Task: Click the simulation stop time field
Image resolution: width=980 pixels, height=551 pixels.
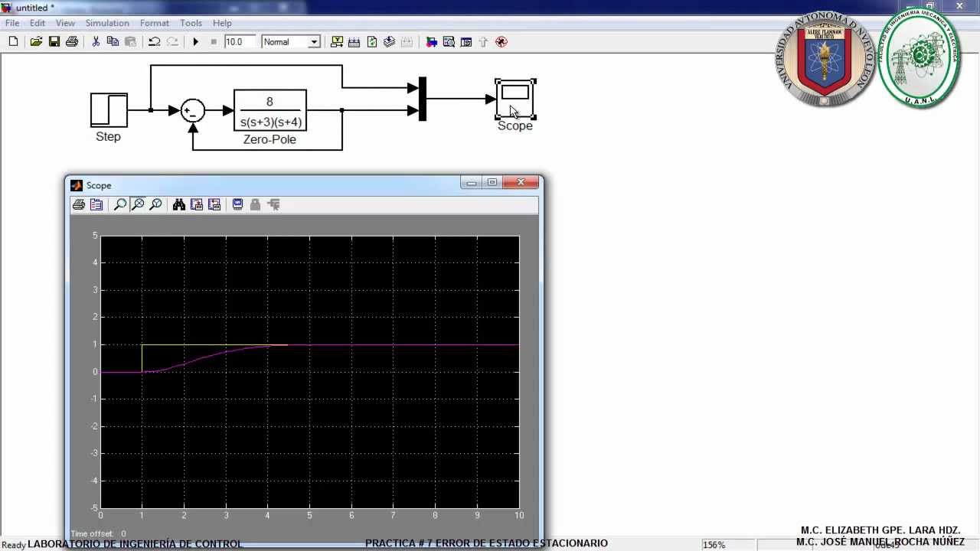Action: 240,42
